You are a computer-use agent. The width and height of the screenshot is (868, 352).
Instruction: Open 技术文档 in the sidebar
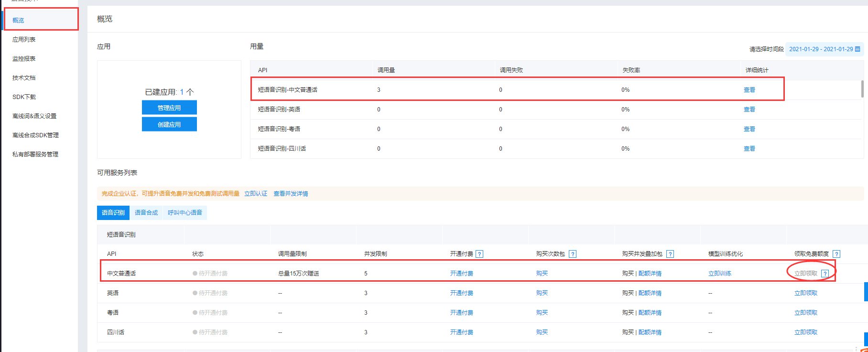[24, 77]
